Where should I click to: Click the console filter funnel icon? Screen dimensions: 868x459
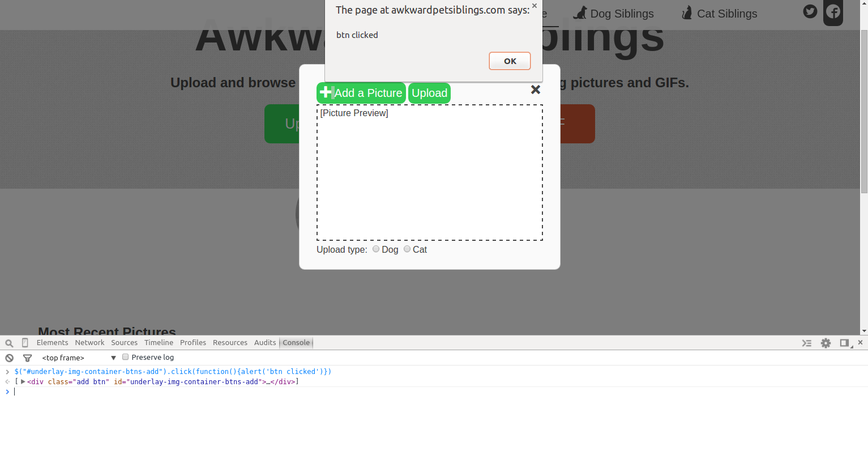(27, 358)
